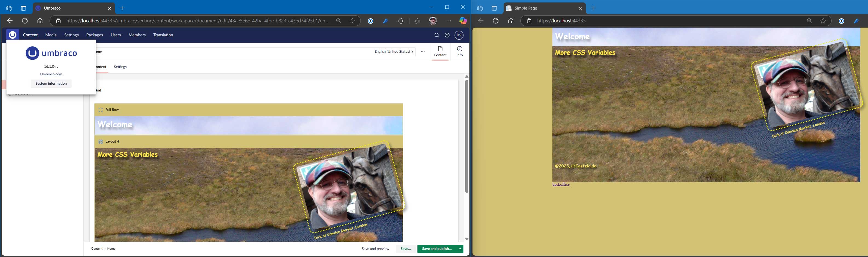Click the System information button
The height and width of the screenshot is (257, 868).
tap(51, 83)
